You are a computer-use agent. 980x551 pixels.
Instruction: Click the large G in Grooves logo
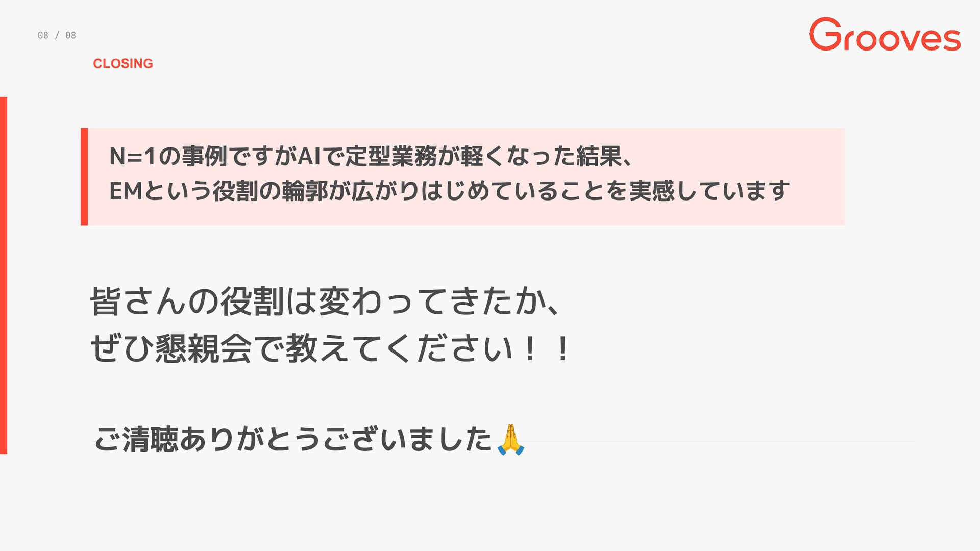[825, 34]
